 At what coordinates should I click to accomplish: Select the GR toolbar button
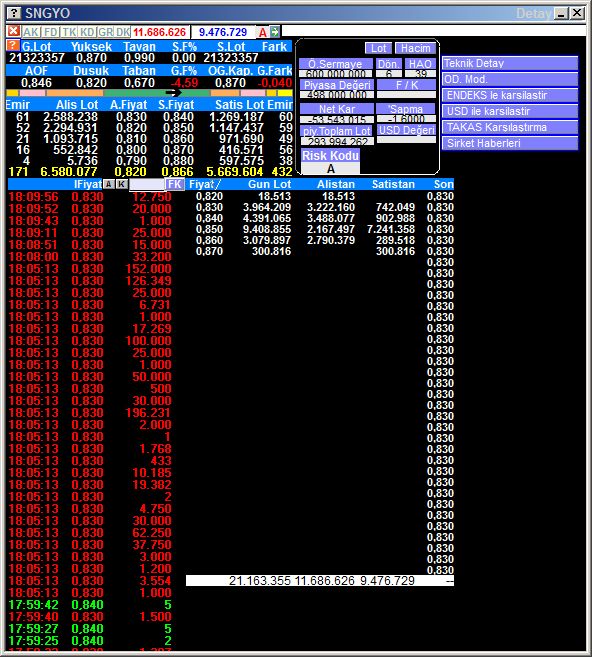coord(105,32)
